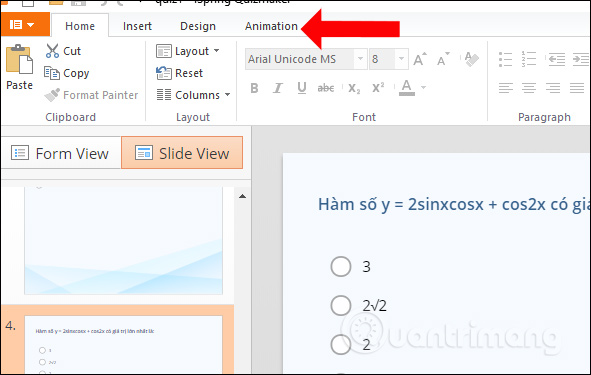The width and height of the screenshot is (591, 375).
Task: Align text to the right
Action: [x=553, y=88]
